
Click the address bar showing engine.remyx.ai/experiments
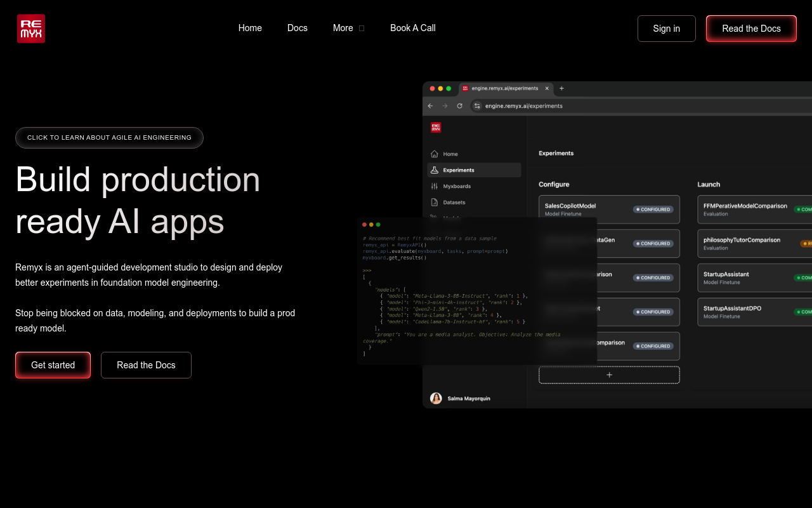[x=641, y=106]
